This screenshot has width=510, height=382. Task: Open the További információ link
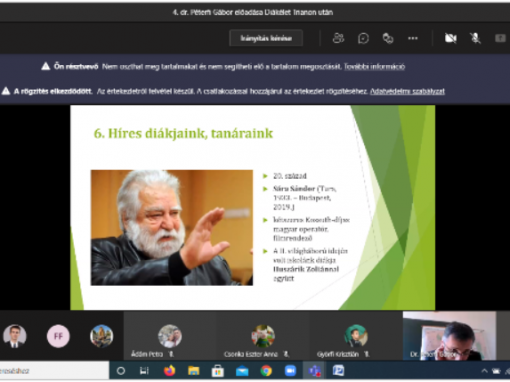pos(374,67)
